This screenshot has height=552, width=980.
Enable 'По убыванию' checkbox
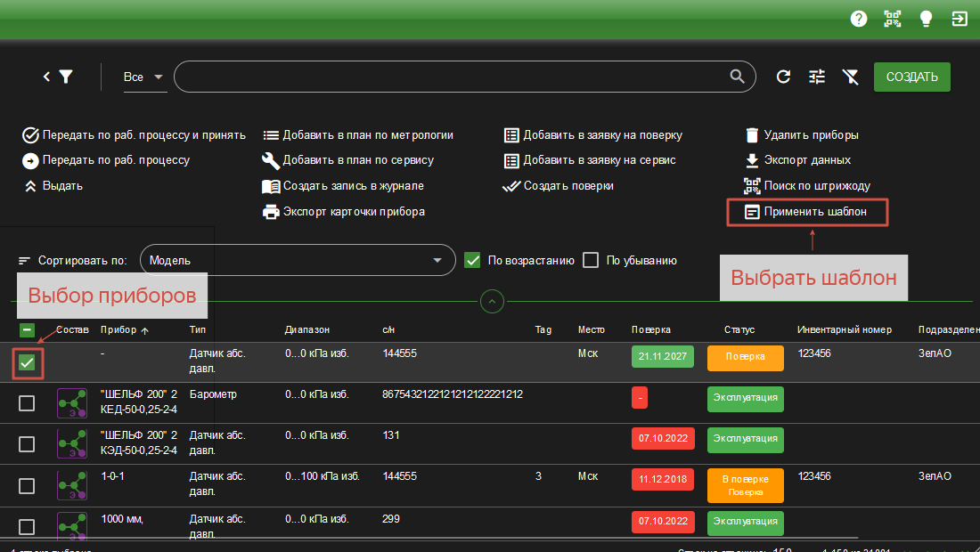click(591, 260)
